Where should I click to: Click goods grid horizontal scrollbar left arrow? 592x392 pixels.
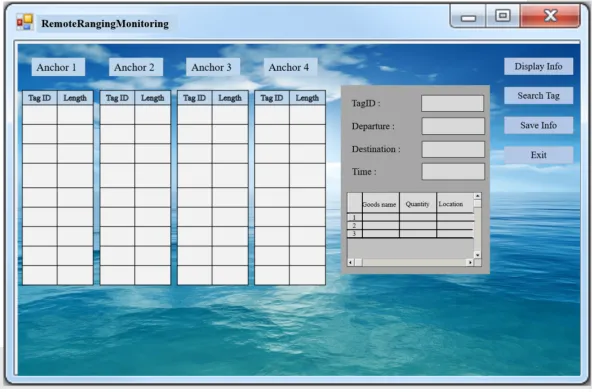pos(351,262)
